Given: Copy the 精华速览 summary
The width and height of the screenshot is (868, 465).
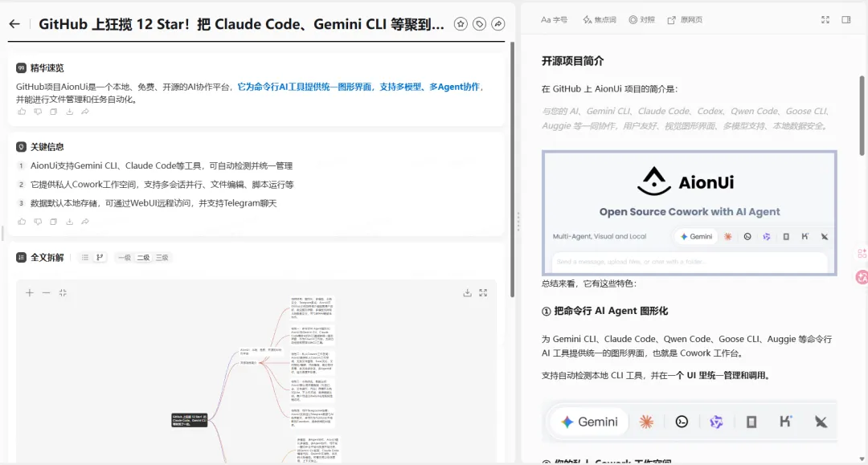Looking at the screenshot, I should tap(54, 112).
